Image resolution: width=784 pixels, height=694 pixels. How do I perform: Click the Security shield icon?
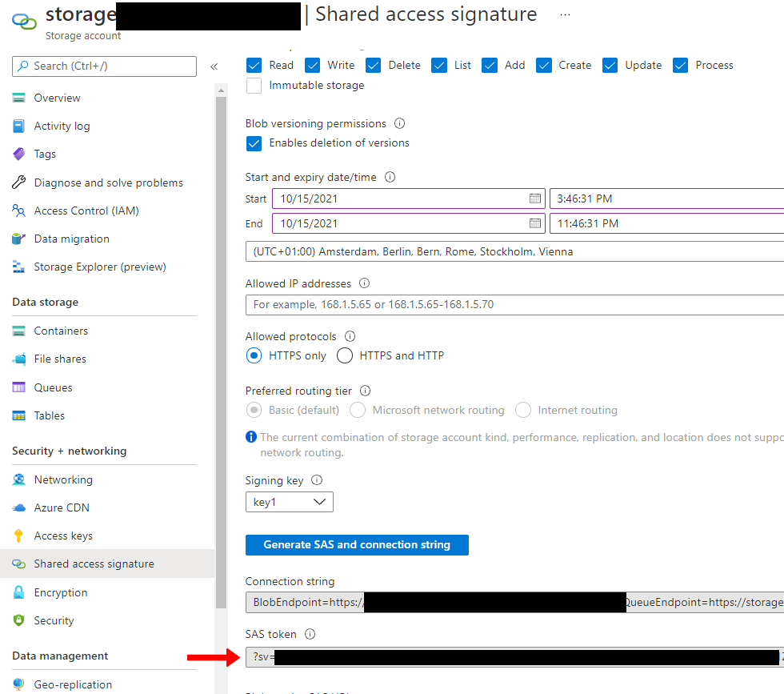(18, 620)
